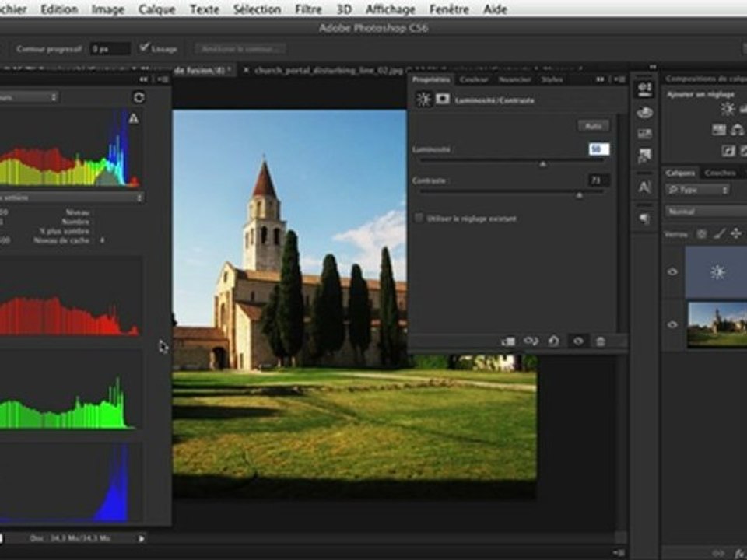Open the Texte menu
The height and width of the screenshot is (560, 747).
point(205,9)
